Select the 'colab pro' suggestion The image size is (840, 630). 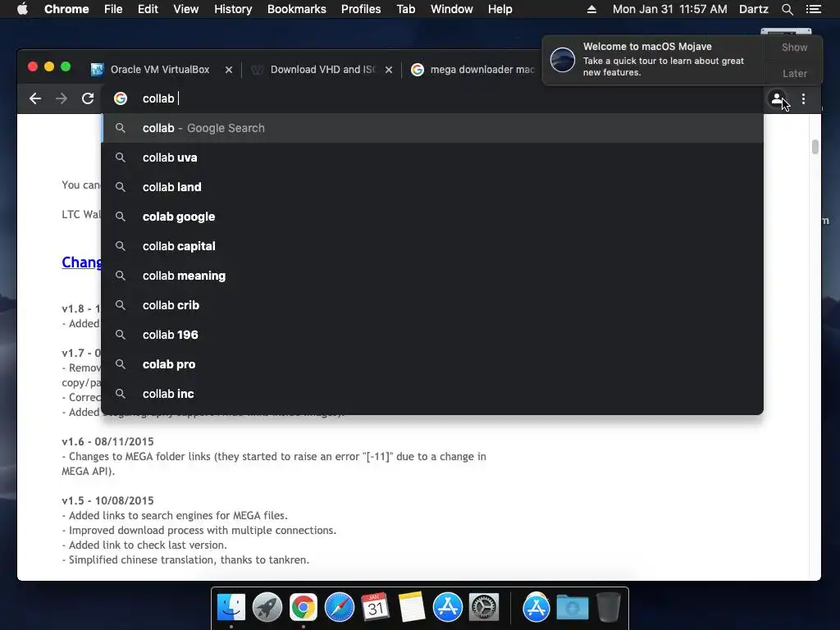(432, 363)
